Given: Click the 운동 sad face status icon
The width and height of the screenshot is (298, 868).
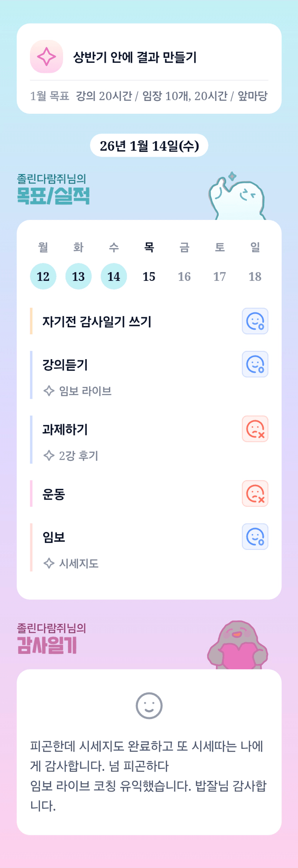Looking at the screenshot, I should click(255, 493).
